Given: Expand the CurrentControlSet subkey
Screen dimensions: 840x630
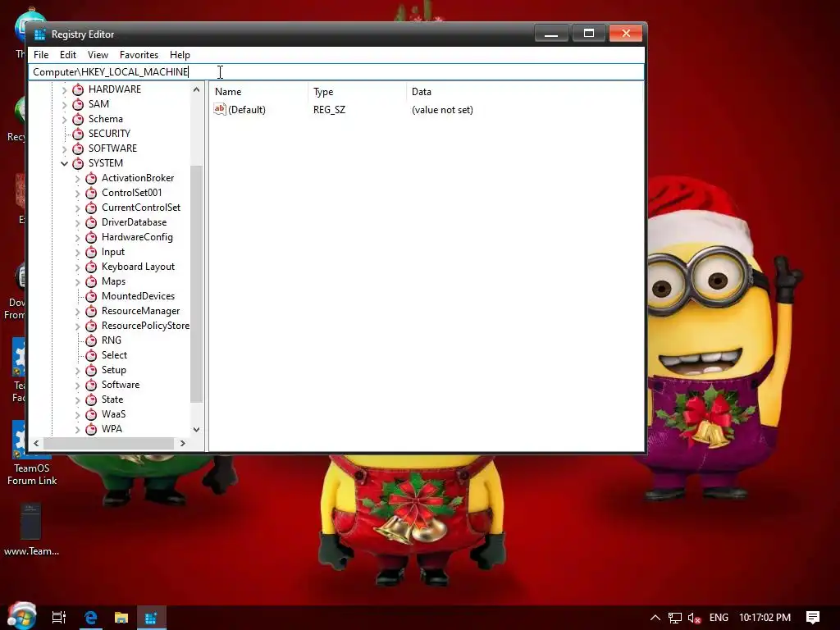Looking at the screenshot, I should click(78, 208).
